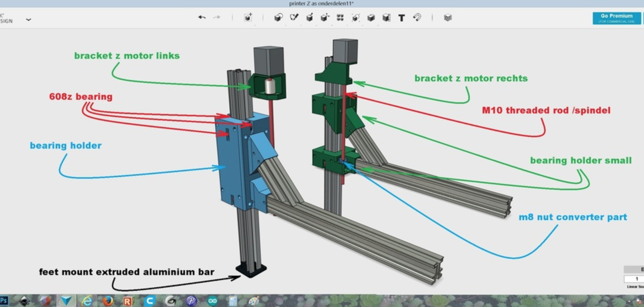Image resolution: width=644 pixels, height=307 pixels.
Task: Open the Transform tool cube with arrow
Action: coord(279,18)
